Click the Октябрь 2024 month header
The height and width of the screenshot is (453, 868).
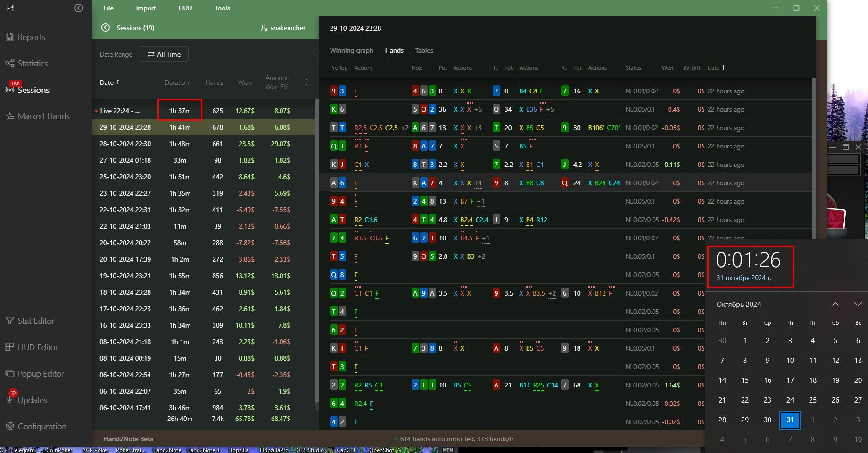[x=738, y=305]
